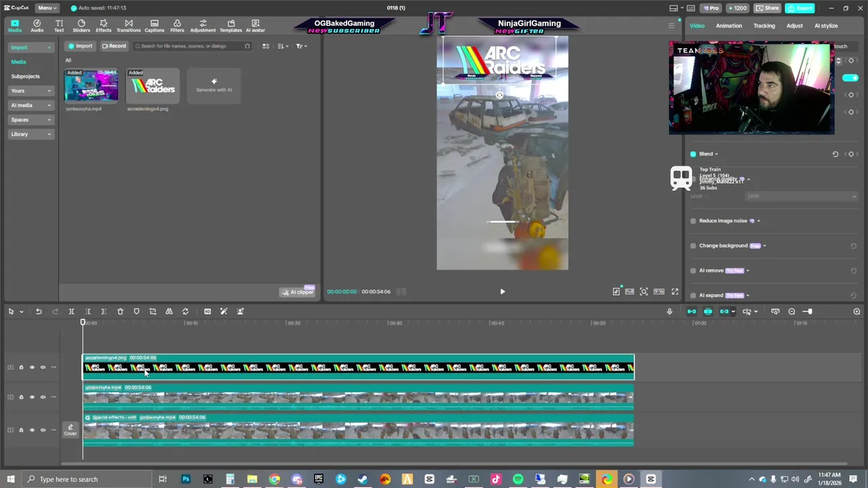Select the arcraiderslogo4.png thumbnail
868x488 pixels.
(153, 85)
